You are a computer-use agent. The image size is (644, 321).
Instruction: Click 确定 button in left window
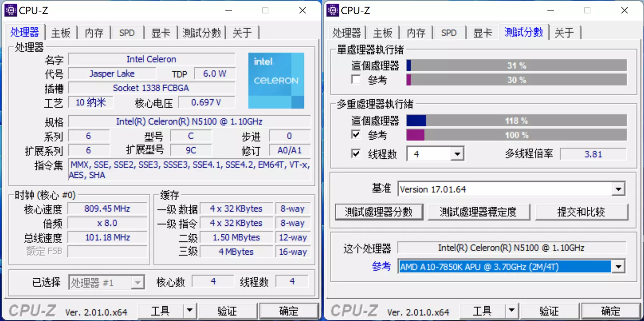289,311
